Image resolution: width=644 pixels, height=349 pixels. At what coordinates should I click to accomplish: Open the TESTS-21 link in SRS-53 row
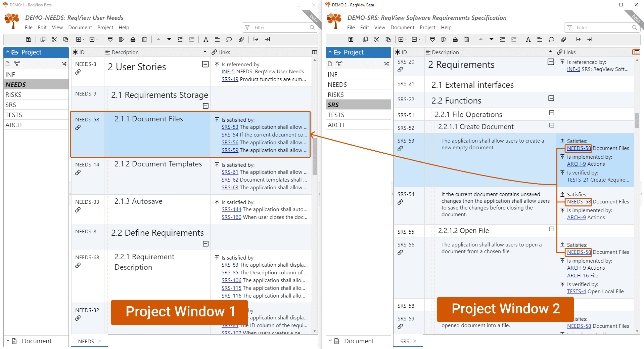[578, 180]
